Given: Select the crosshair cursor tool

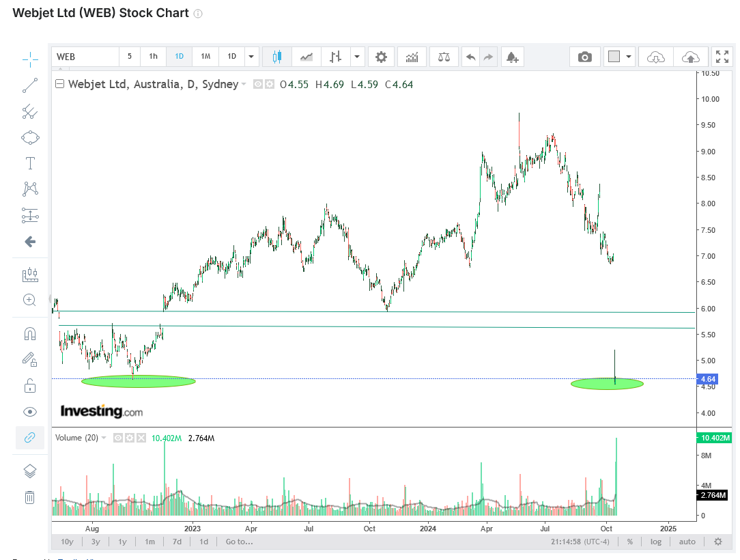Looking at the screenshot, I should tap(30, 59).
